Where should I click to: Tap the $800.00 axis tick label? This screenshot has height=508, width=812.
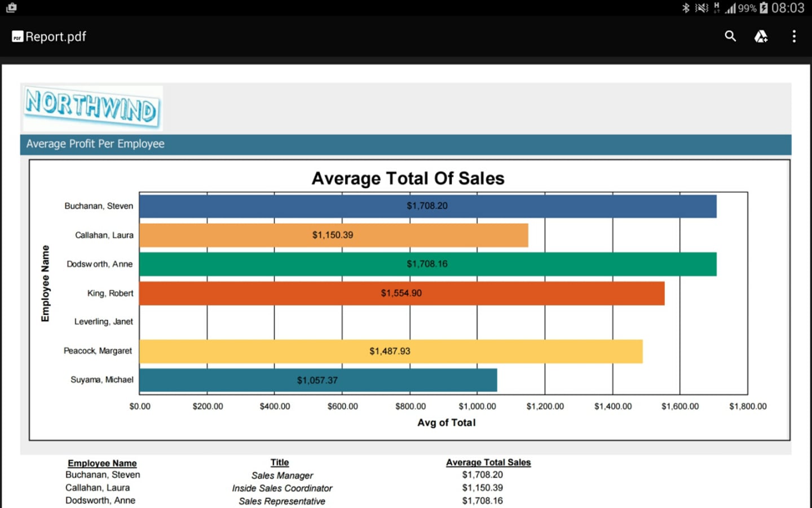pyautogui.click(x=411, y=406)
